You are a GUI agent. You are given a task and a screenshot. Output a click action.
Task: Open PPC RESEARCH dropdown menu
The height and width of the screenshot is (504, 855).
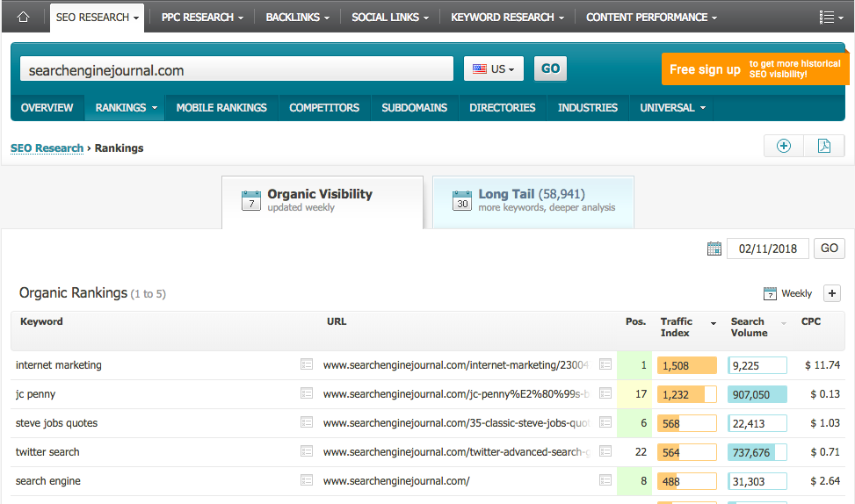point(202,18)
